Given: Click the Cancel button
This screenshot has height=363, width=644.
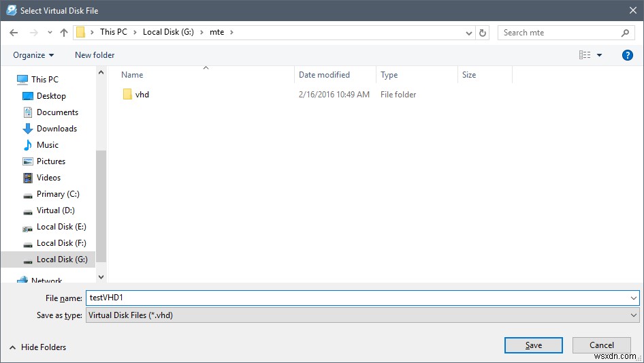Looking at the screenshot, I should click(602, 345).
